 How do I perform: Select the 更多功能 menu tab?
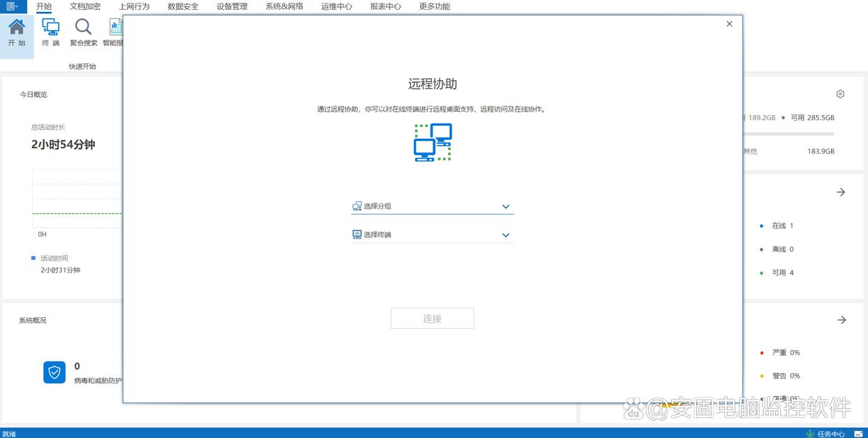point(435,6)
